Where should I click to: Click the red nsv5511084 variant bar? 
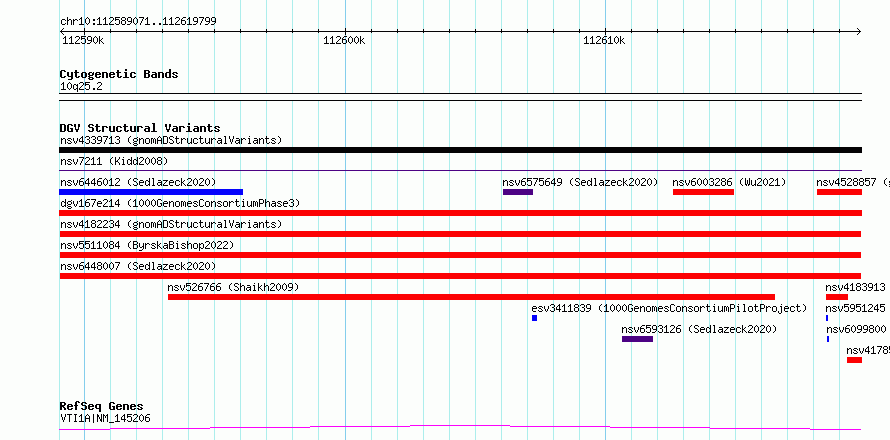(460, 255)
